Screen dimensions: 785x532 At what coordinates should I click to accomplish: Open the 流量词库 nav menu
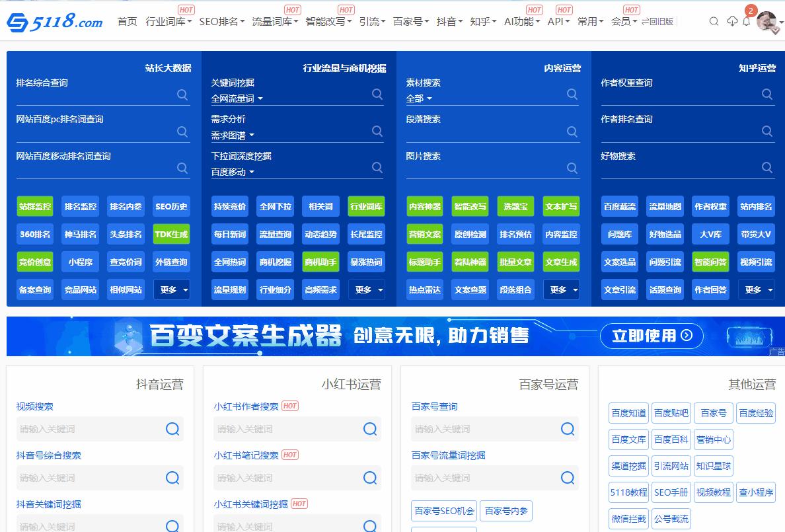[275, 22]
